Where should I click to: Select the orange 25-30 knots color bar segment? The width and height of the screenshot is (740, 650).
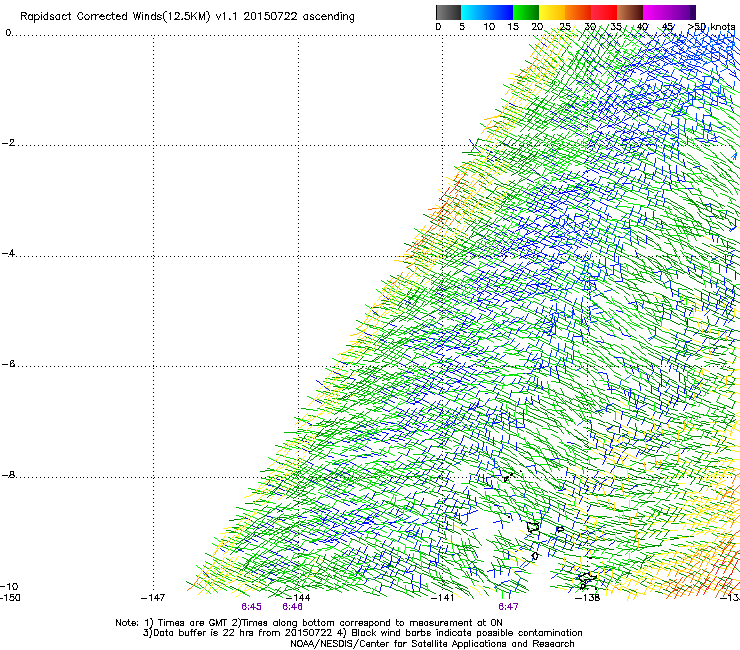coord(578,12)
